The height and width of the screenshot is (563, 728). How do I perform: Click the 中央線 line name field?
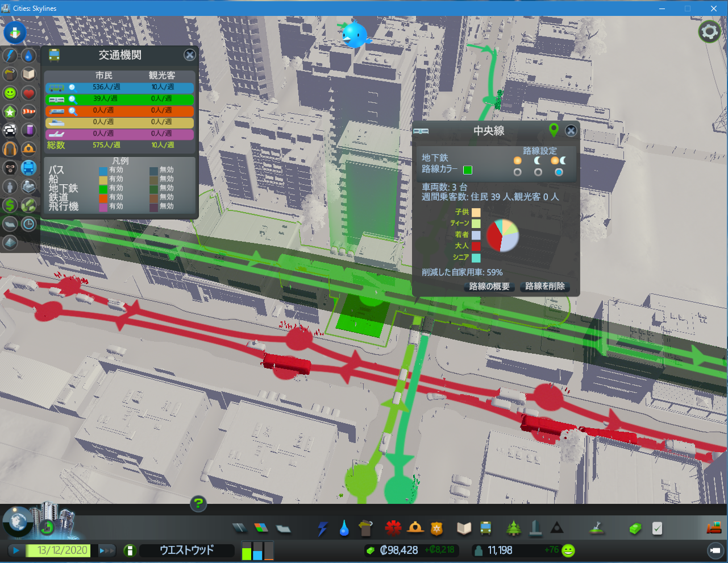[489, 131]
